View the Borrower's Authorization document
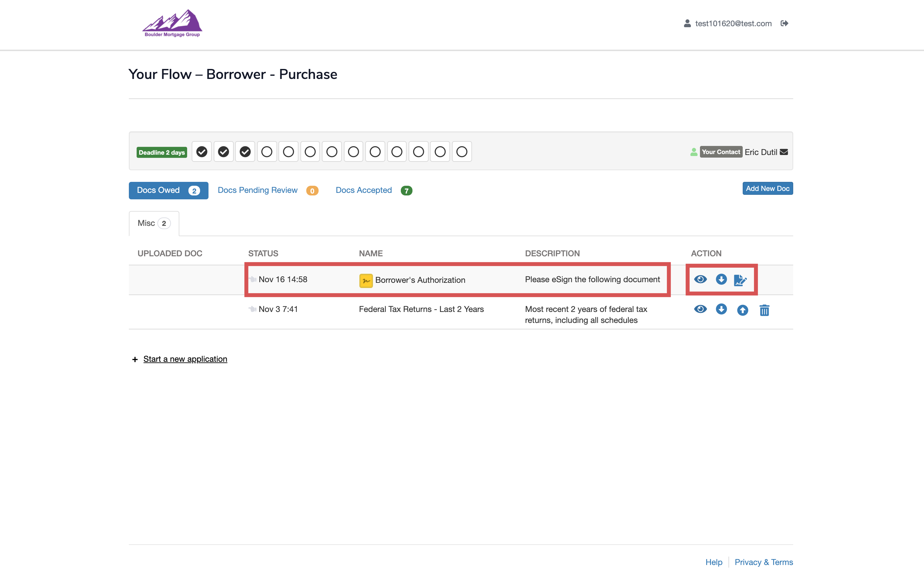The image size is (924, 576). tap(700, 279)
